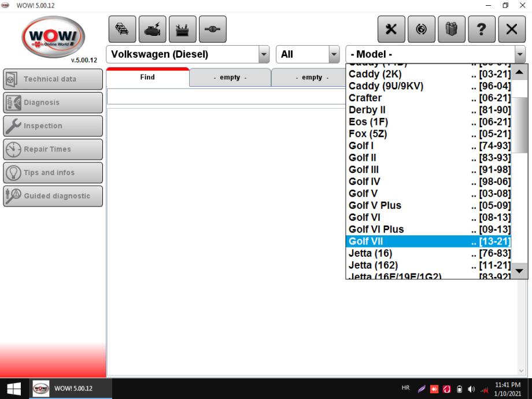This screenshot has width=532, height=399.
Task: Click the update refresh icon button
Action: pyautogui.click(x=422, y=29)
